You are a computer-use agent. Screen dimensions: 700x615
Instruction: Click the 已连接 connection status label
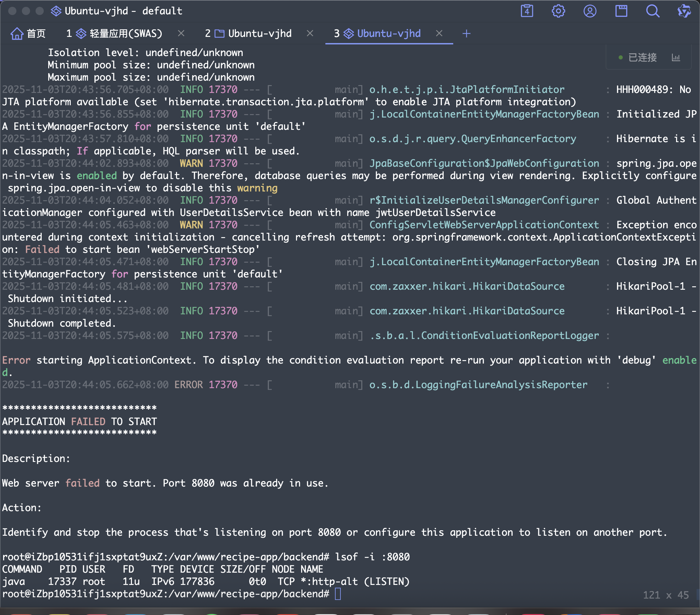(x=642, y=57)
